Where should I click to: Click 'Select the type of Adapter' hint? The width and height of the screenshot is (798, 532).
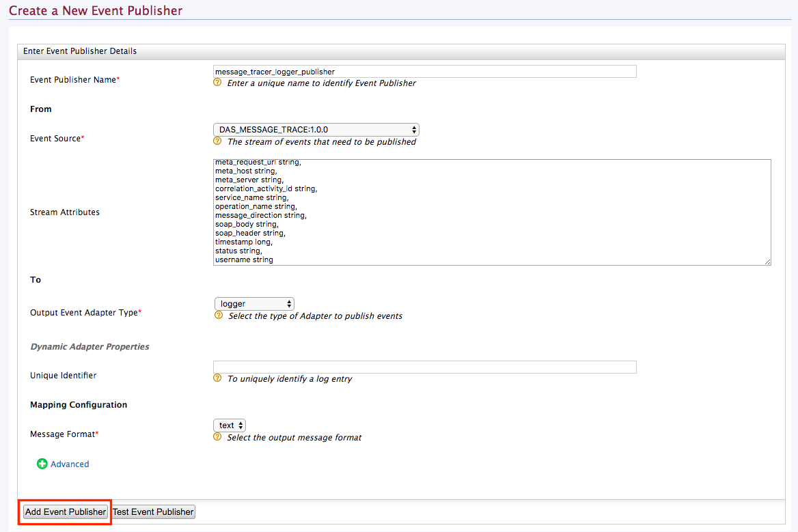pos(316,316)
